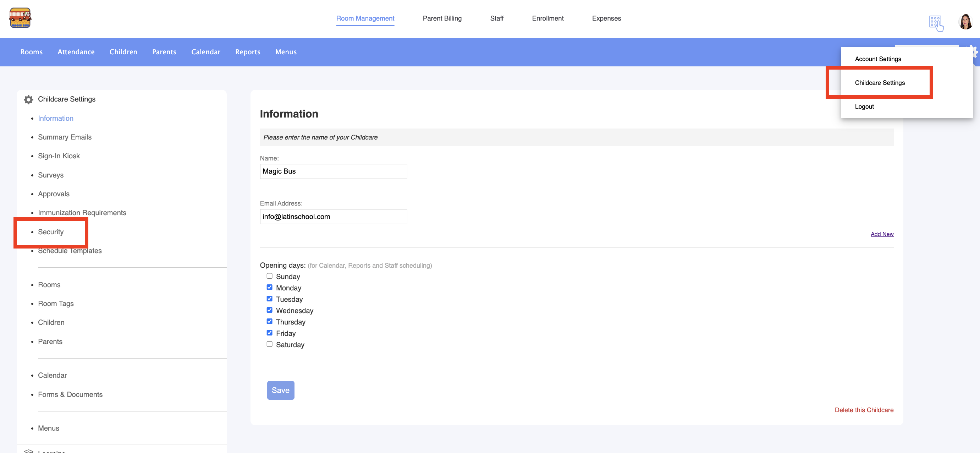Open the sign-in kiosk keypad icon

coord(936,23)
